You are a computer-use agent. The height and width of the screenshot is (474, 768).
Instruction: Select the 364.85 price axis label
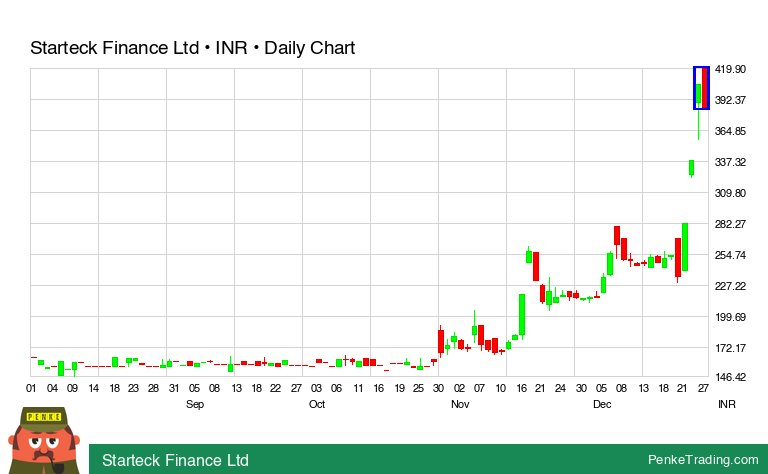click(x=730, y=131)
